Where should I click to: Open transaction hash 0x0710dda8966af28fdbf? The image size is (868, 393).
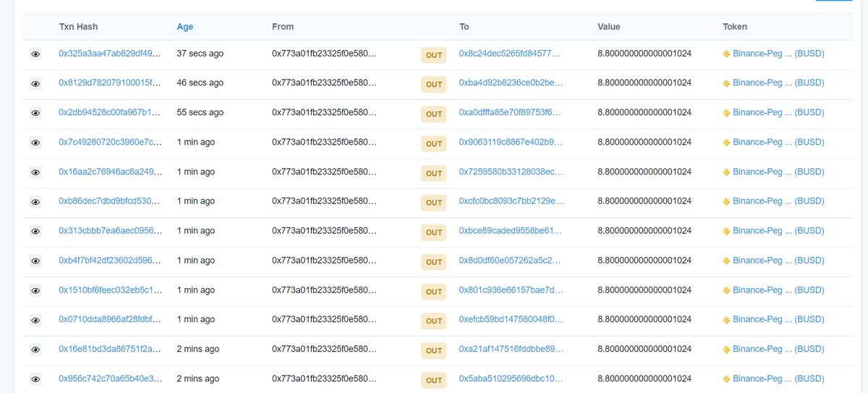110,319
